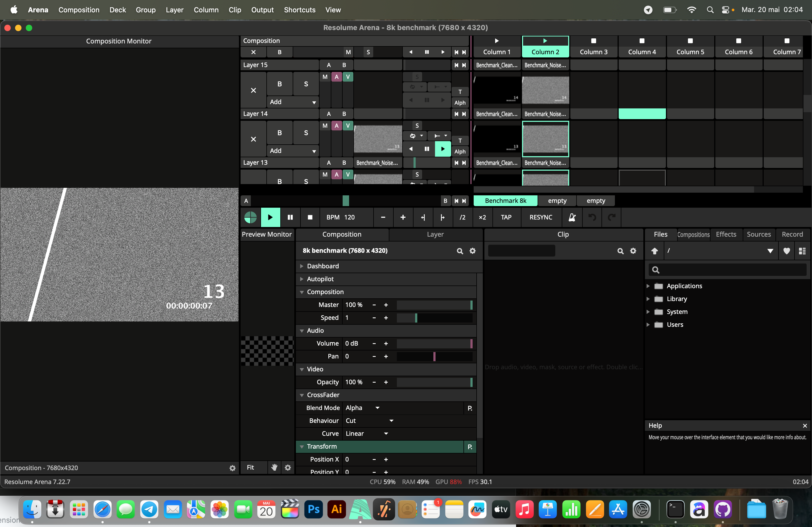Toggle Layer 14 audio A button
Screen dimensions: 812x527
tap(336, 126)
